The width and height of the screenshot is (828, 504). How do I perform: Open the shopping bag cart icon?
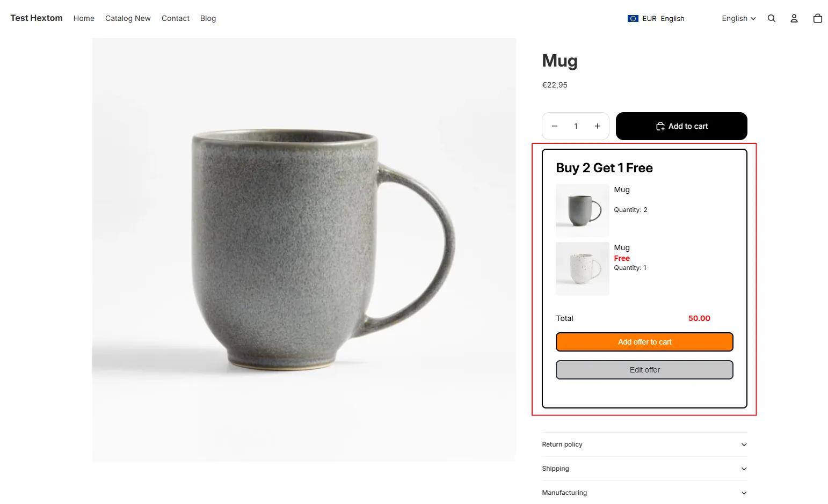[818, 18]
